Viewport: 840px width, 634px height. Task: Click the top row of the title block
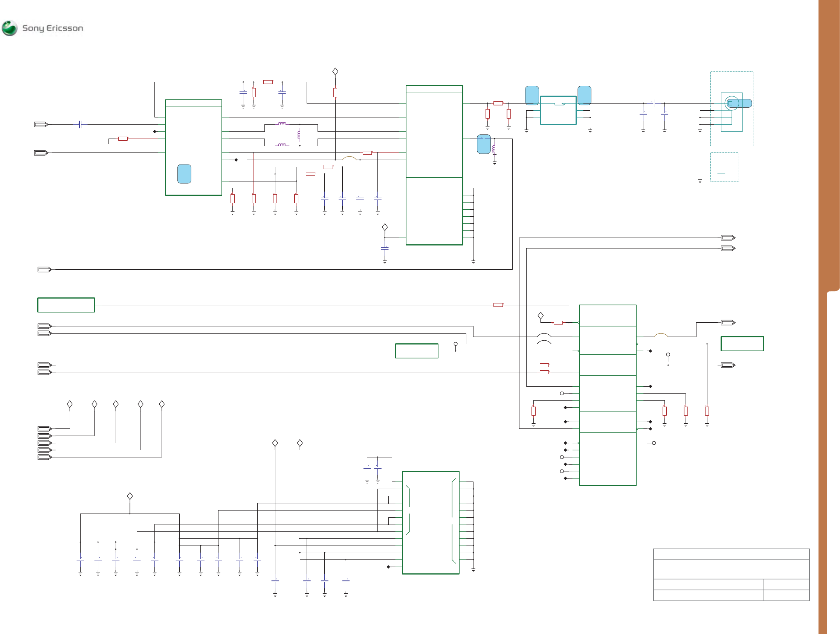tap(731, 554)
